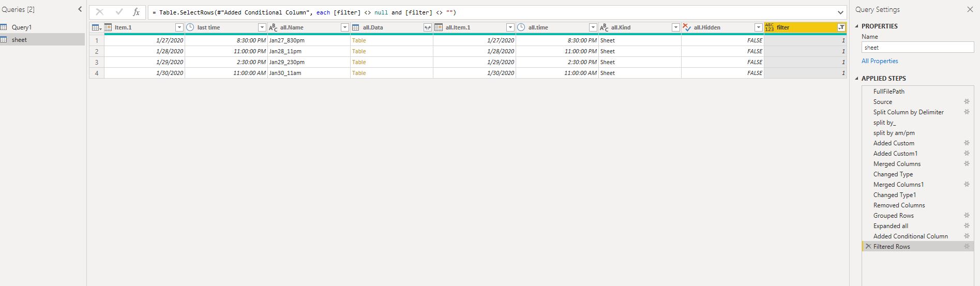Viewport: 980px width, 286px height.
Task: Open the all.Kind column filter dropdown
Action: [676, 27]
